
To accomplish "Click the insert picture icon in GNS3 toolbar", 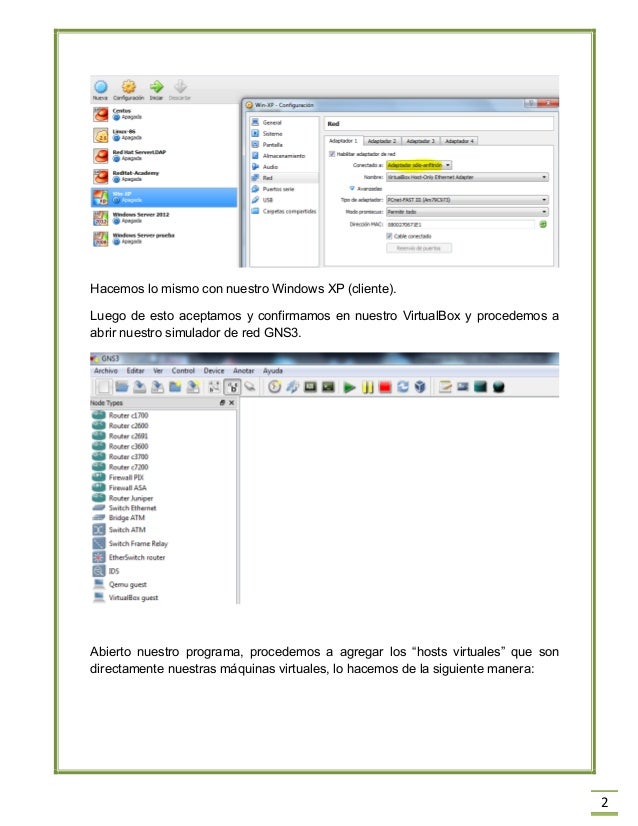I will pyautogui.click(x=463, y=387).
